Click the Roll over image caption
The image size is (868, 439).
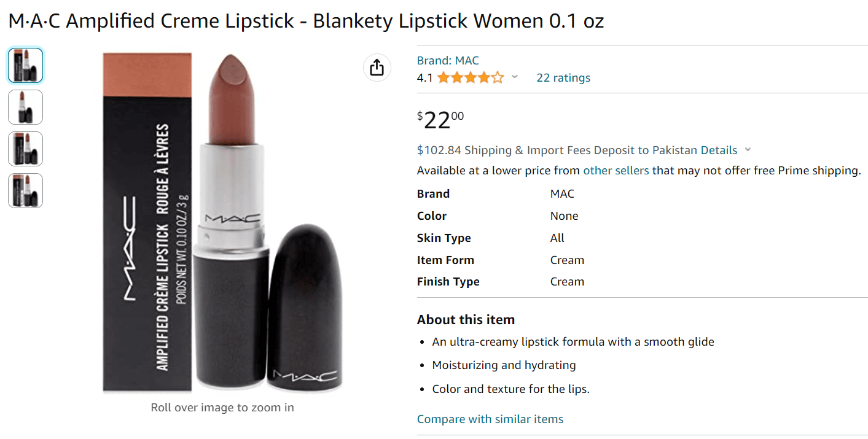coord(222,407)
